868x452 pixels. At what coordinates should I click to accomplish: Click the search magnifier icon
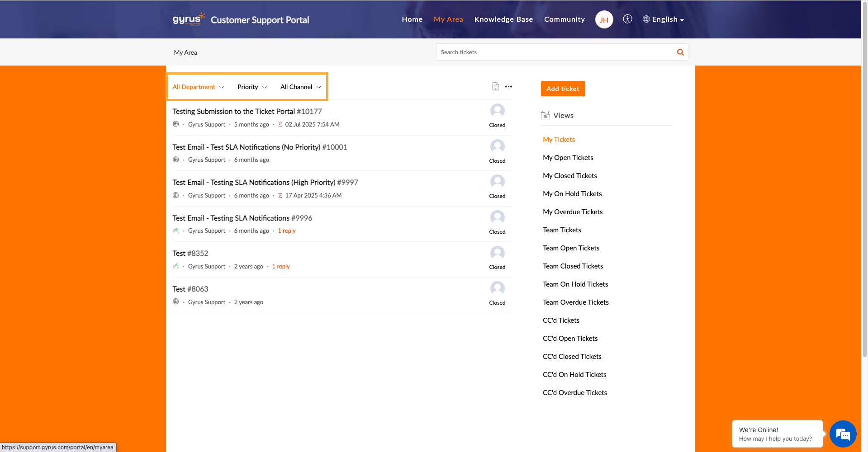(680, 52)
